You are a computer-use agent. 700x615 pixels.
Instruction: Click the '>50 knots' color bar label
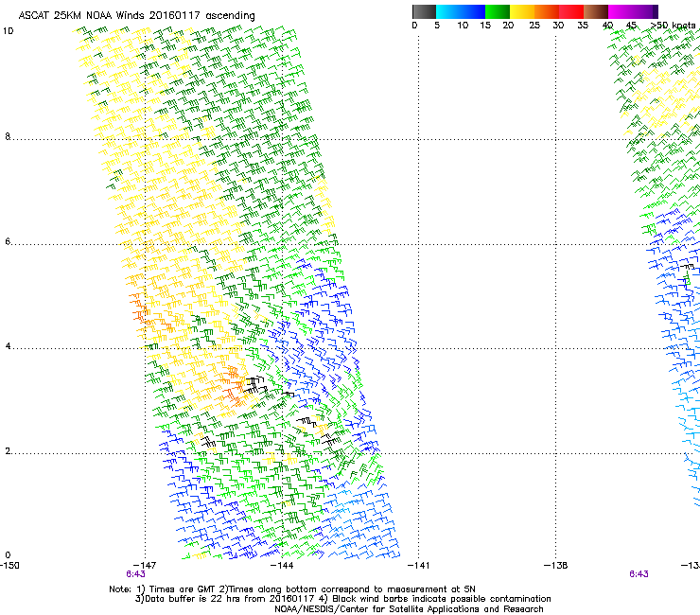pos(674,26)
